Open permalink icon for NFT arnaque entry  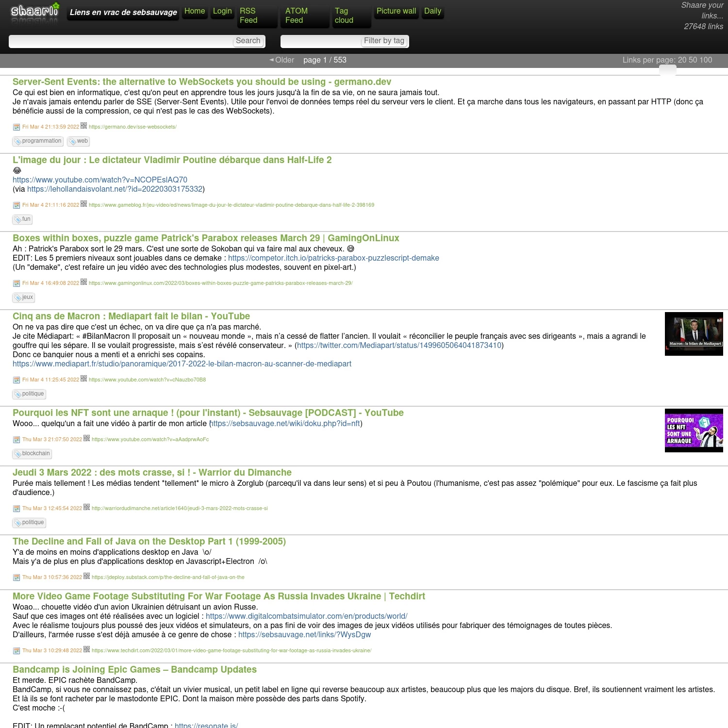tap(17, 440)
